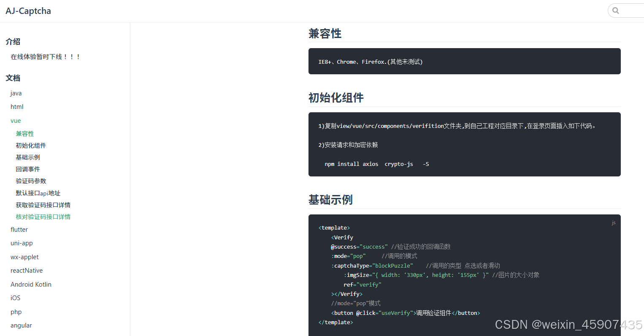Viewport: 644px width, 336px height.
Task: Select 初始化组件 in the sidebar
Action: point(30,145)
